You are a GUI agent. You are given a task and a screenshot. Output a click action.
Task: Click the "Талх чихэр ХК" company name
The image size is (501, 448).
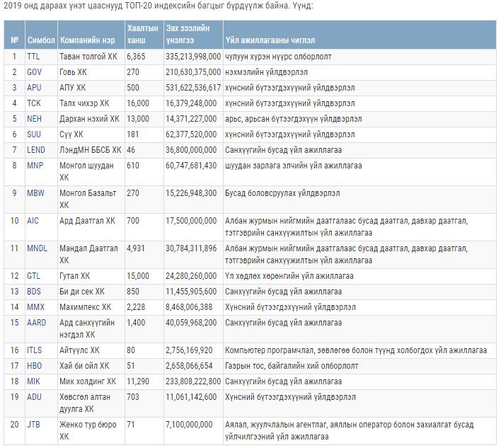point(85,103)
